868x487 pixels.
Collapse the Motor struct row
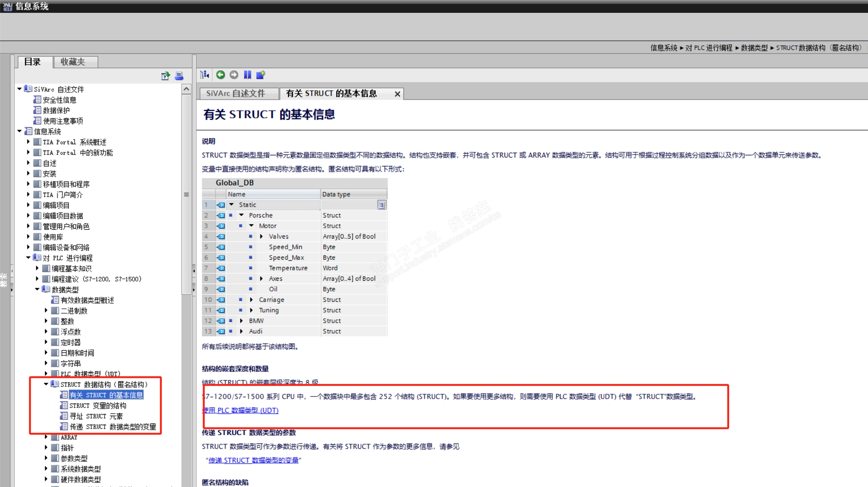click(x=251, y=226)
